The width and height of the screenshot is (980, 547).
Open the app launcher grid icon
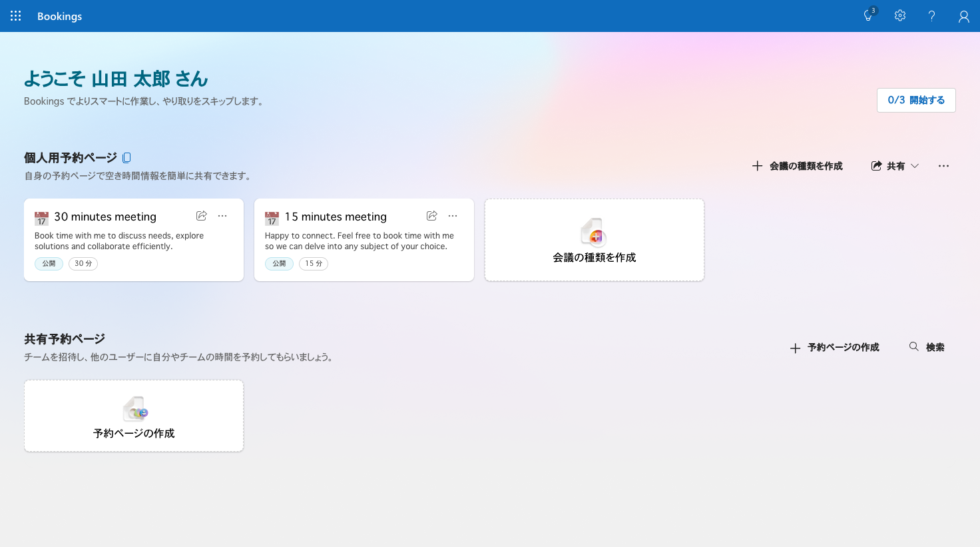(x=16, y=16)
